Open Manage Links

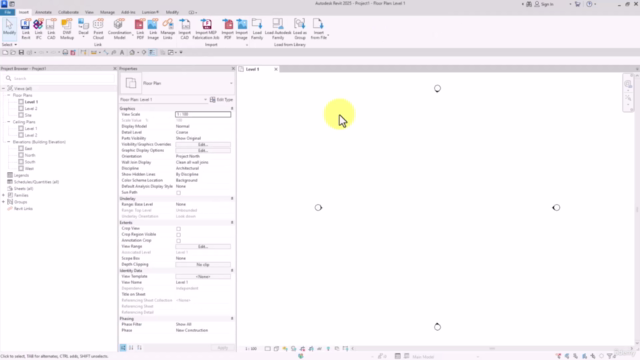(167, 29)
